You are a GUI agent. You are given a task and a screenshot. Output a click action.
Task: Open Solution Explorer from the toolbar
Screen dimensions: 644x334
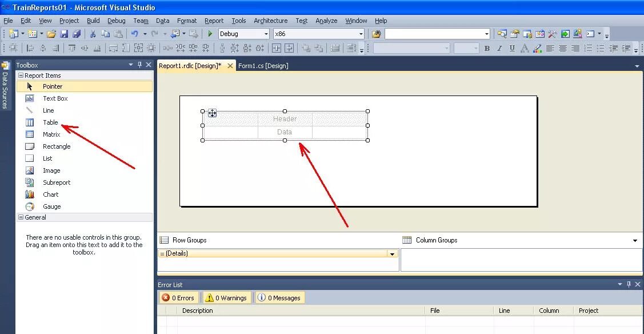(502, 34)
